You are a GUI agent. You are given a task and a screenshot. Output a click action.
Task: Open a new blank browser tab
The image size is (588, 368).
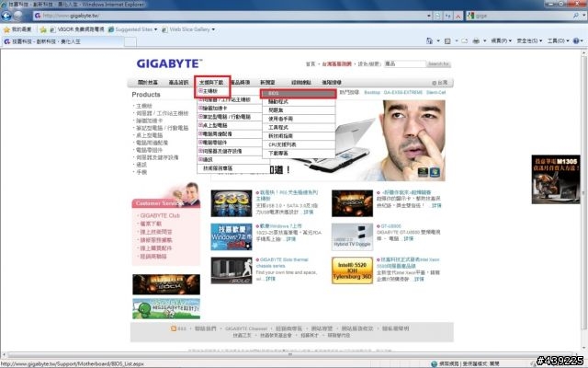[x=130, y=41]
